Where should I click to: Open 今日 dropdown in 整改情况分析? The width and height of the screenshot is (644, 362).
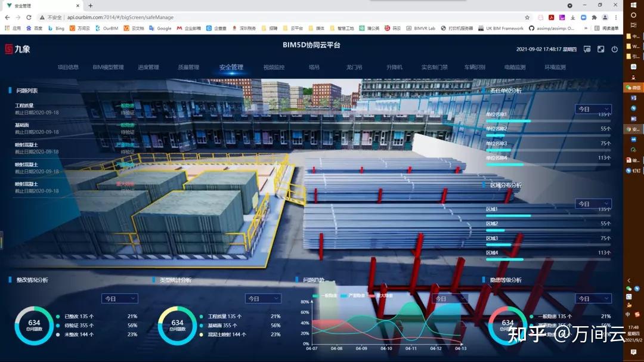tap(119, 299)
